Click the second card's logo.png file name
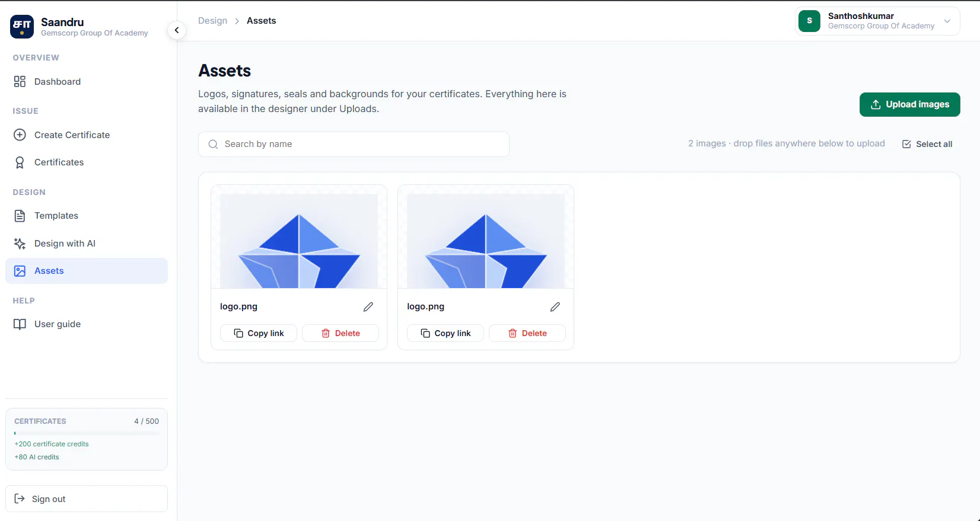Viewport: 980px width, 521px height. (x=425, y=306)
